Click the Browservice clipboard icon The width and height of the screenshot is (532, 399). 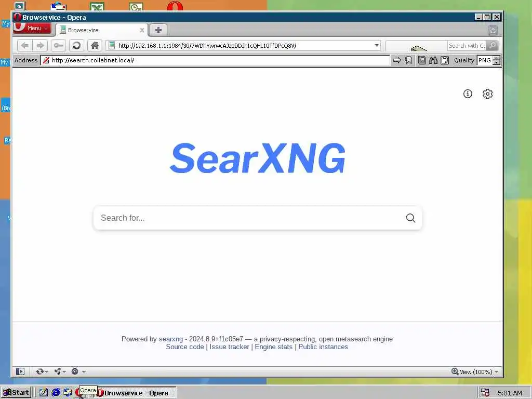[445, 60]
